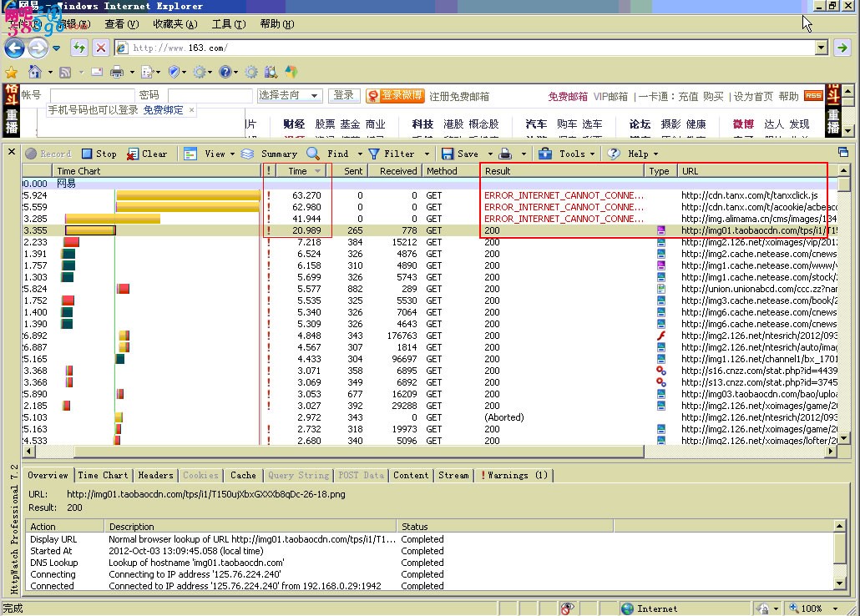Screen dimensions: 860x616
Task: Expand the Save dropdown arrow
Action: [490, 154]
